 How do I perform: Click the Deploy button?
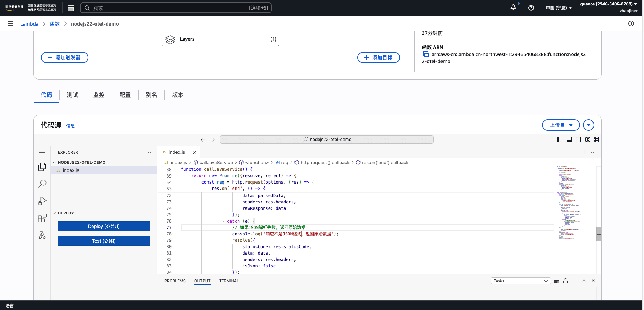pos(104,226)
